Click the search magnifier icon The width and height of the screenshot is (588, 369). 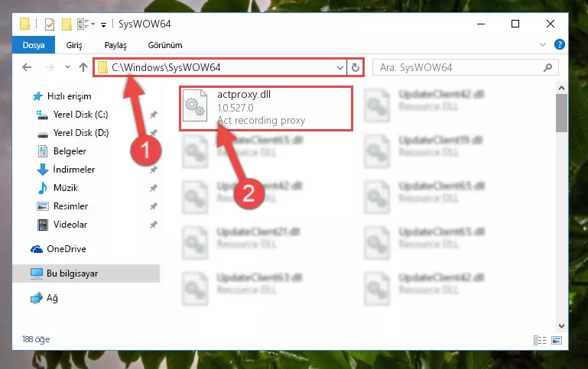point(548,67)
